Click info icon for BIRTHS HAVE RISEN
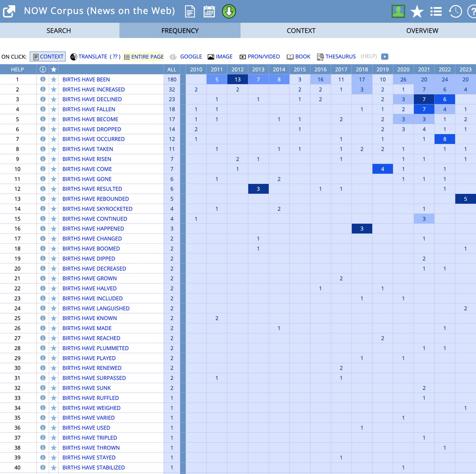Viewport: 476px width, 474px height. (43, 159)
